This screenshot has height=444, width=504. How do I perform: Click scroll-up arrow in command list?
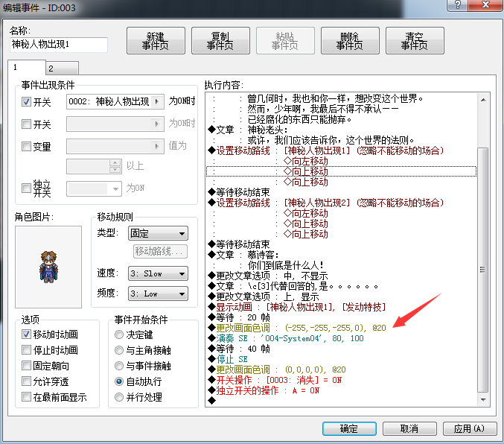coord(483,100)
